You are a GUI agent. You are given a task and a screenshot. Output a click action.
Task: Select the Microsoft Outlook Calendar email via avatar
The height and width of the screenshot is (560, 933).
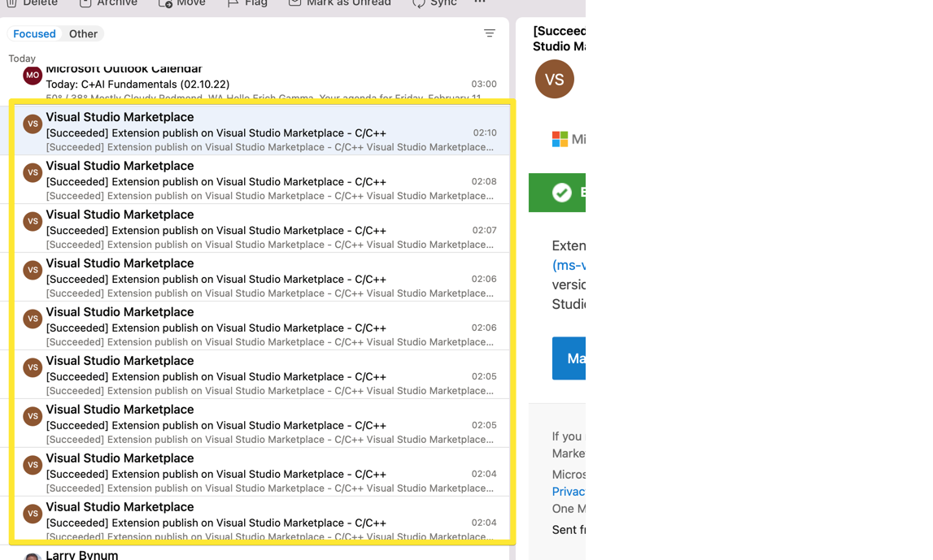[33, 75]
